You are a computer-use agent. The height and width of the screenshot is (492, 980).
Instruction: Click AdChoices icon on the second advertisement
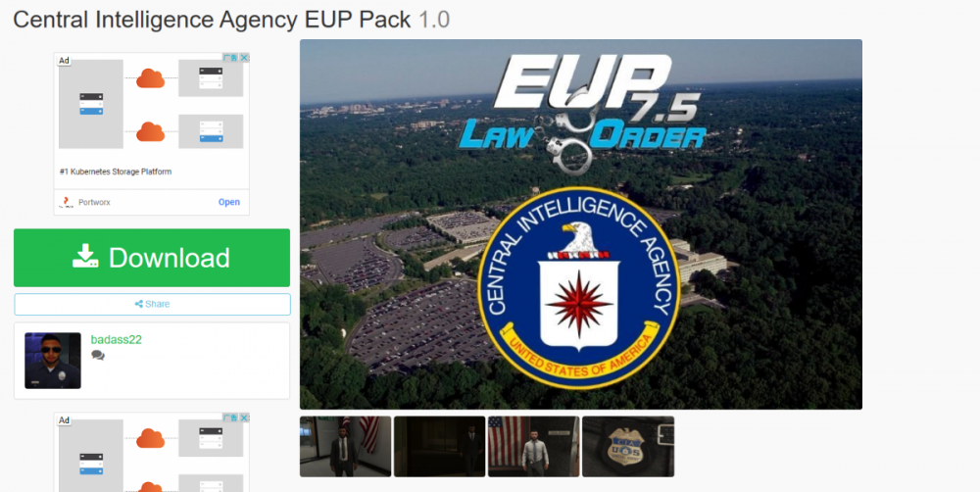(232, 418)
